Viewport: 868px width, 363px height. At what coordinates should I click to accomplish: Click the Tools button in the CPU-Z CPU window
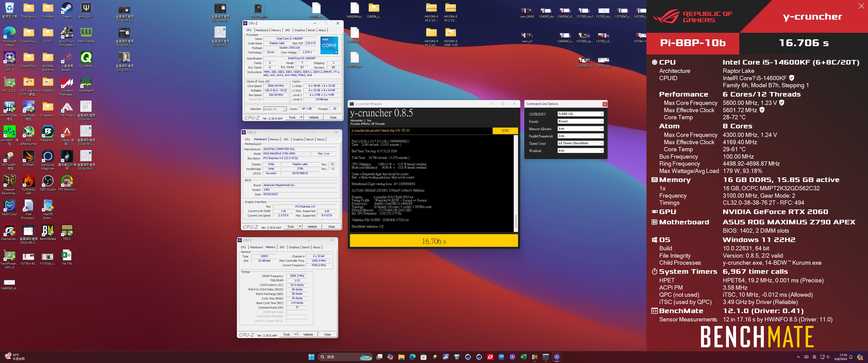pyautogui.click(x=292, y=117)
